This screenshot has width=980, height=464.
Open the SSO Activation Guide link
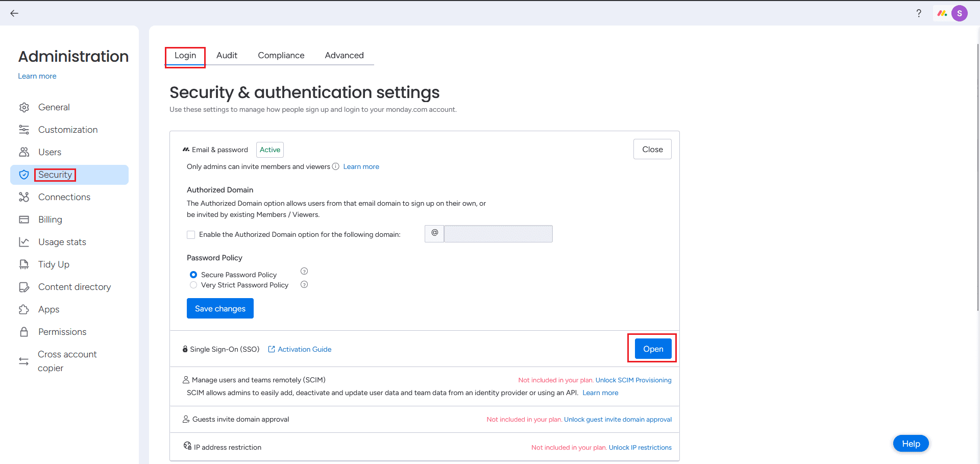point(304,349)
